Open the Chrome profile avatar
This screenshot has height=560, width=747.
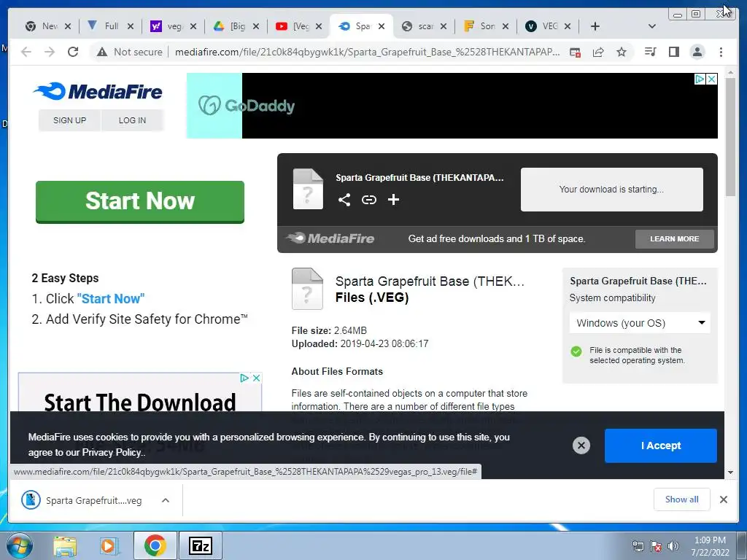[x=697, y=52]
